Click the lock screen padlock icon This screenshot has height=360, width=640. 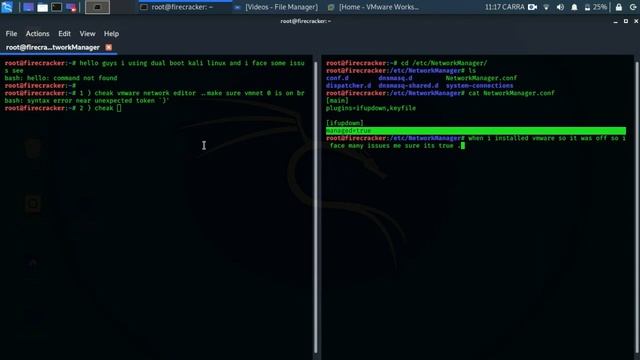(619, 7)
